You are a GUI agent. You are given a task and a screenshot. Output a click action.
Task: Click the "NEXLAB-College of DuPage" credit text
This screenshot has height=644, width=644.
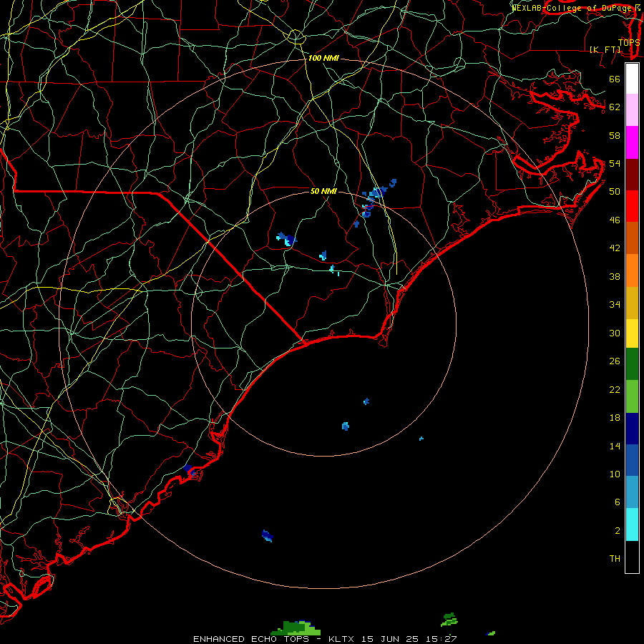572,8
